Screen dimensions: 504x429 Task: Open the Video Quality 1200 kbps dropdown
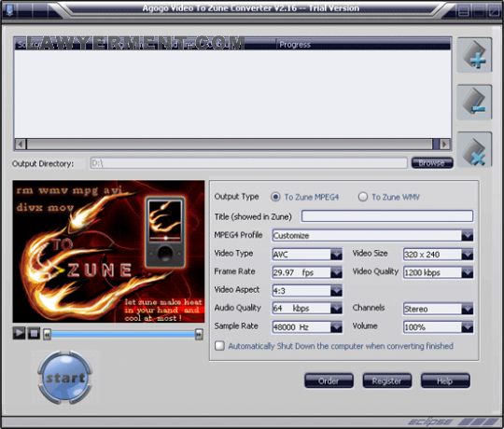438,272
